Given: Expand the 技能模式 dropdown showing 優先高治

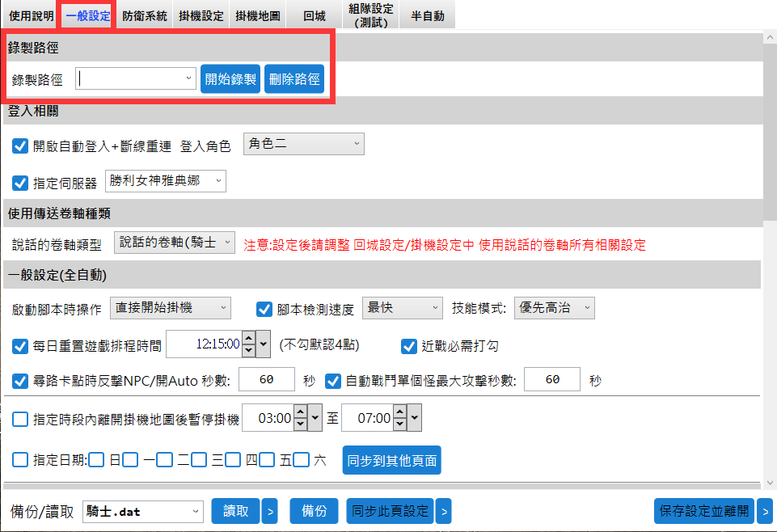Looking at the screenshot, I should 554,308.
